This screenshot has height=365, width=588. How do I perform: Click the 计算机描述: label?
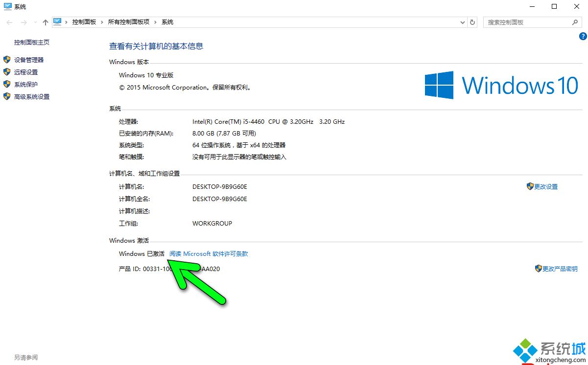coord(135,211)
